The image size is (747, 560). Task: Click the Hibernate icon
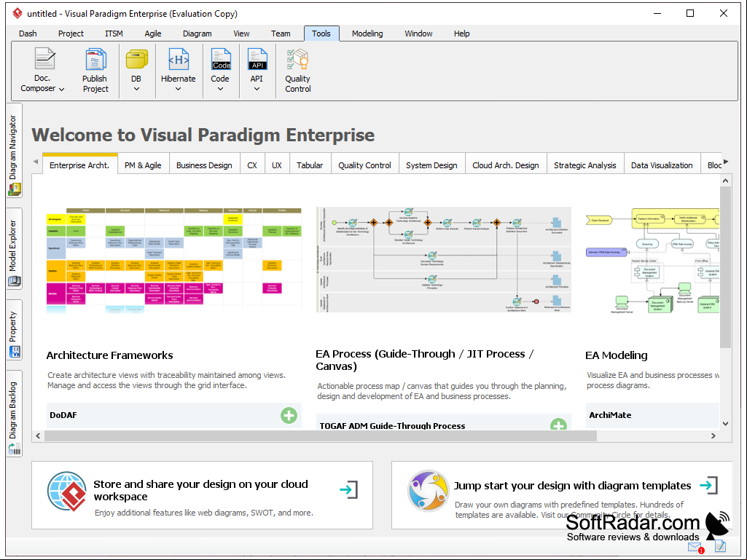point(179,59)
